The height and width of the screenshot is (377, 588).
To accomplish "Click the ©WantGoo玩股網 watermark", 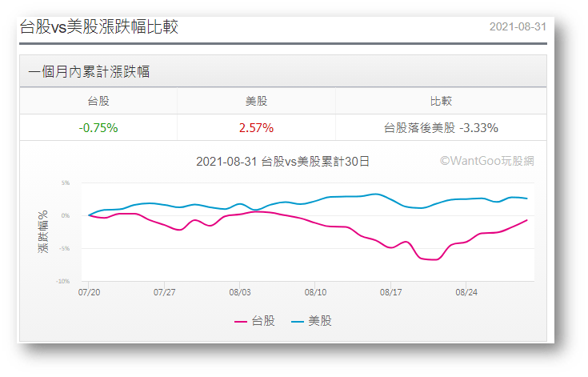I will (486, 161).
